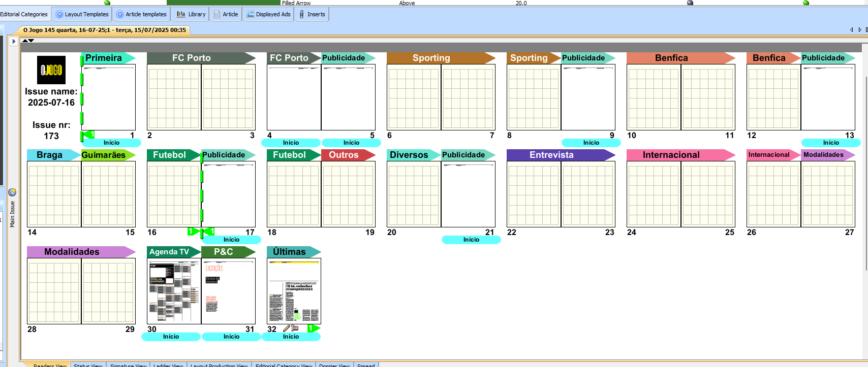Open the Inserts tab
868x367 pixels.
click(312, 14)
